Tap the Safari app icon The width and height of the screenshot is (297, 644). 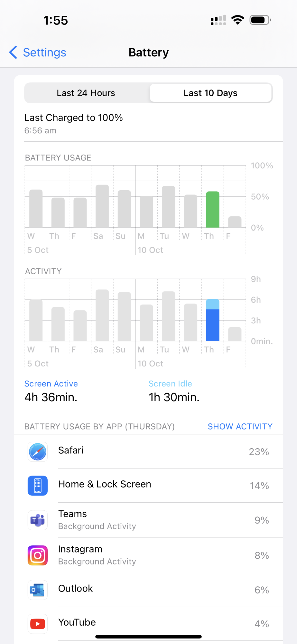click(x=38, y=452)
